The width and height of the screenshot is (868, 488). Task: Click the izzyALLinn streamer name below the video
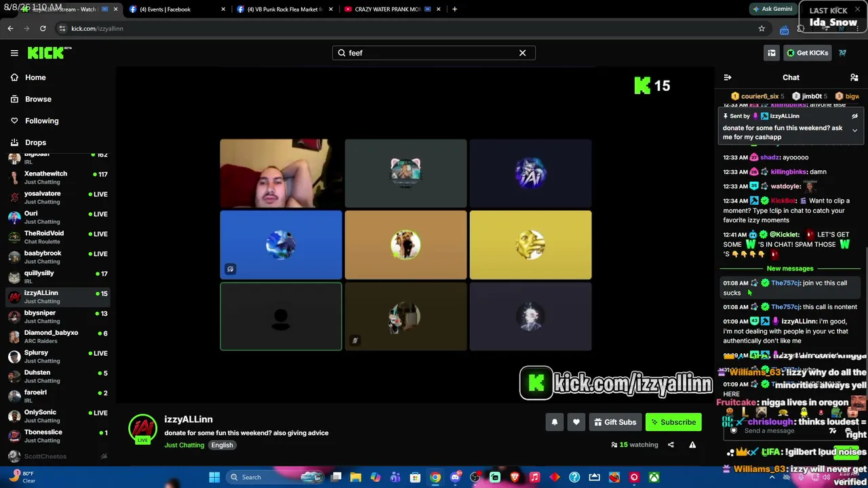[189, 420]
